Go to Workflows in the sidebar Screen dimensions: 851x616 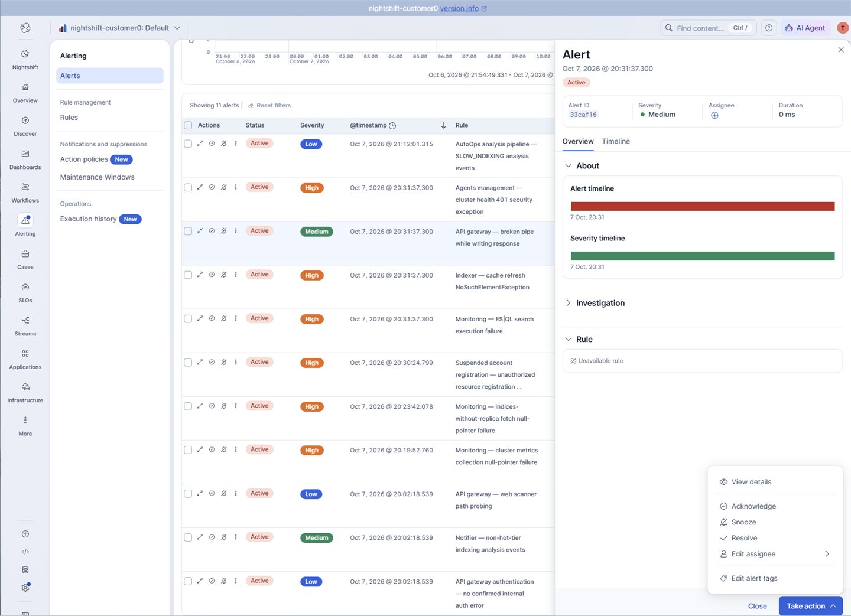[x=25, y=192]
